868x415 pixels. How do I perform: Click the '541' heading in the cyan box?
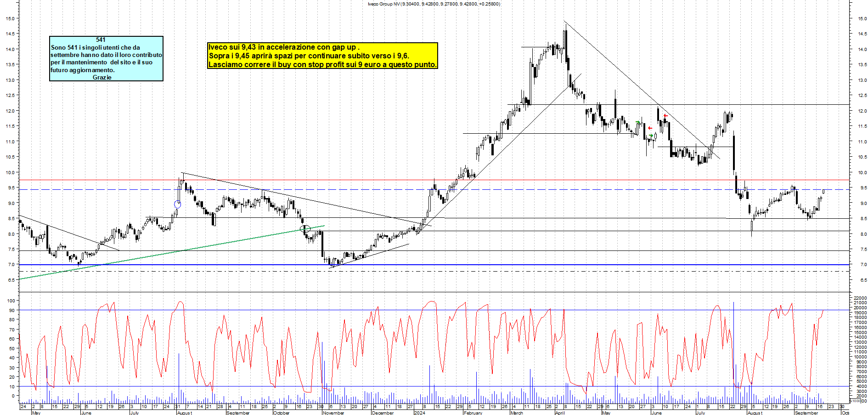[101, 40]
